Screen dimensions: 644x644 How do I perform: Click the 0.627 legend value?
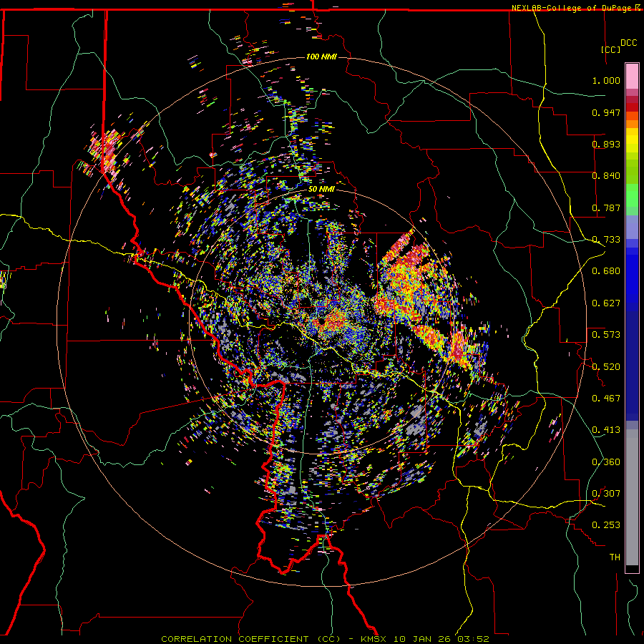click(606, 303)
